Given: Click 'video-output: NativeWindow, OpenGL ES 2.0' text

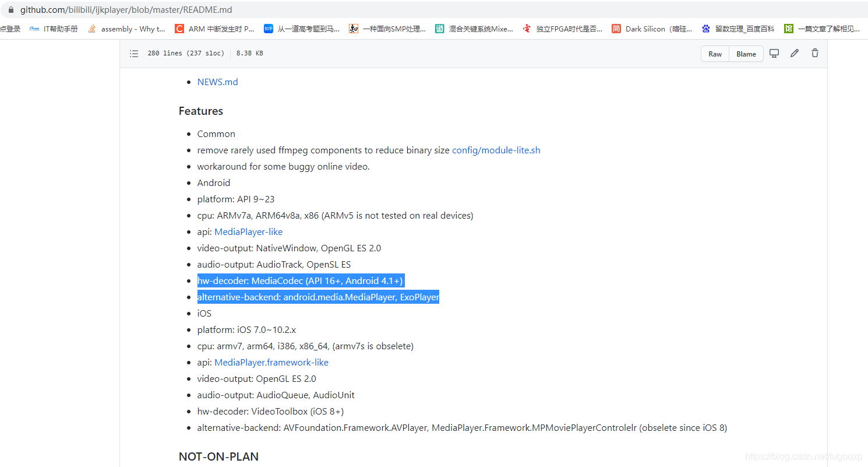Looking at the screenshot, I should pyautogui.click(x=289, y=248).
